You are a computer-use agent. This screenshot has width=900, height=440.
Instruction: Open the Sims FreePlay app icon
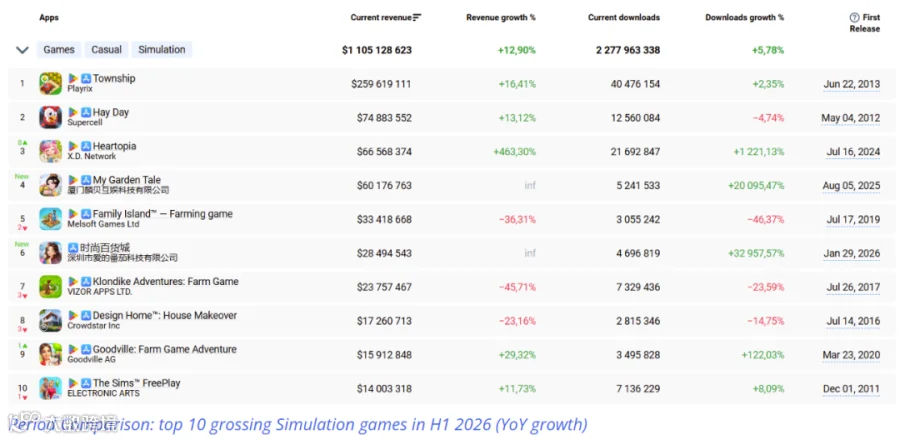tap(51, 388)
